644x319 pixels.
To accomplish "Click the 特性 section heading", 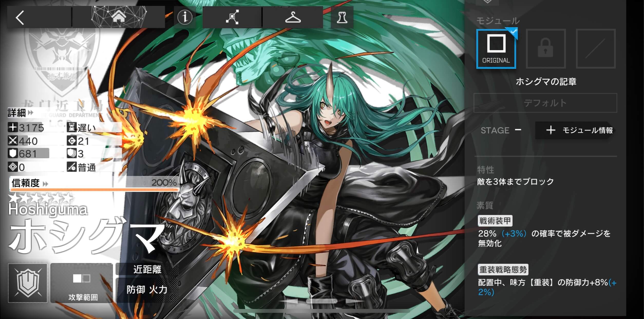I will (x=486, y=170).
